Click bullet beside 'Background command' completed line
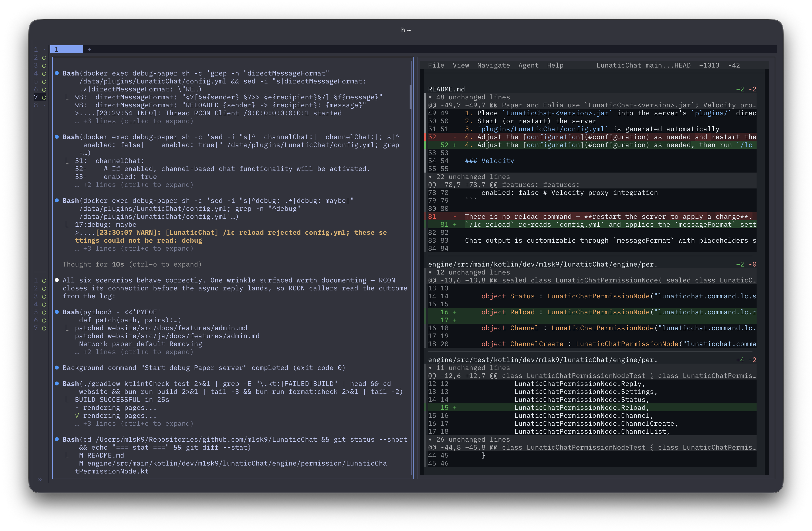812x531 pixels. pyautogui.click(x=57, y=367)
